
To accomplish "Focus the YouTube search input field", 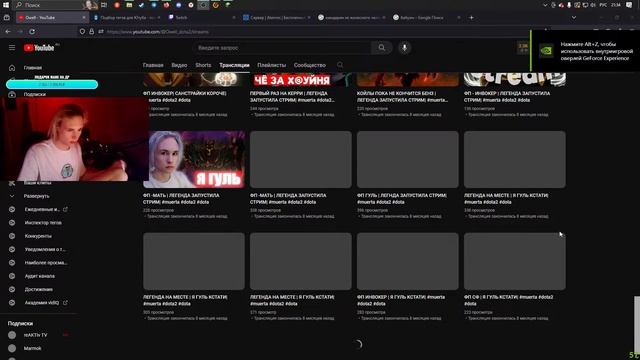I will [x=282, y=48].
